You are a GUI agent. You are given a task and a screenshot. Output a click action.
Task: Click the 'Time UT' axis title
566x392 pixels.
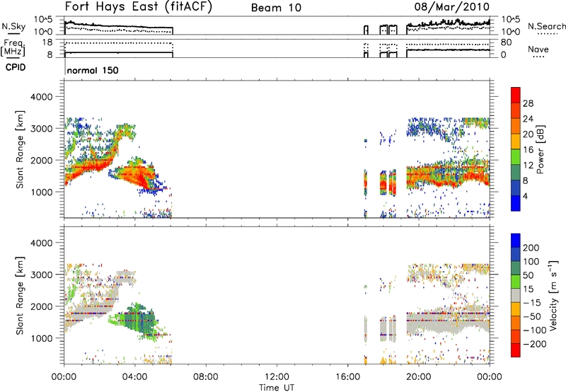click(x=277, y=388)
